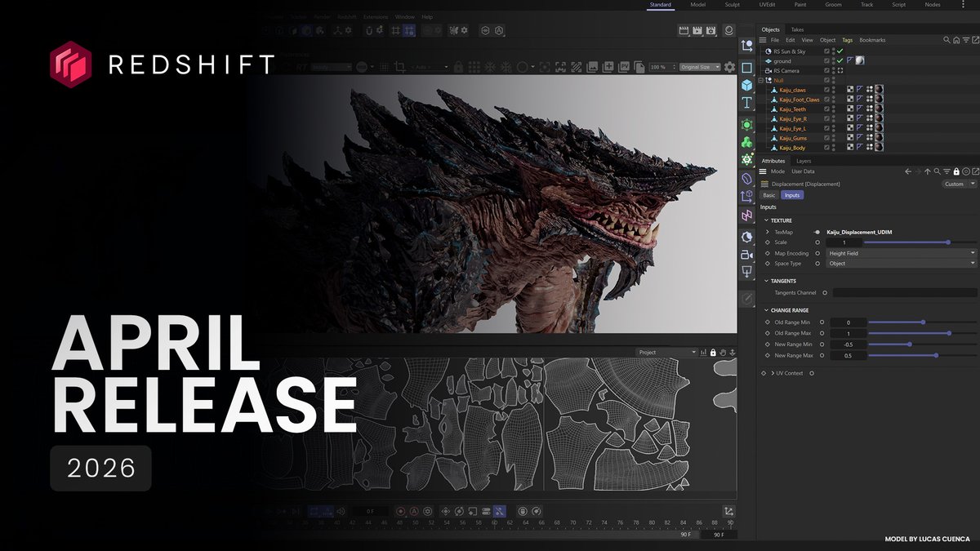980x551 pixels.
Task: Open the Map Encoding Height Field dropdown
Action: pyautogui.click(x=902, y=253)
